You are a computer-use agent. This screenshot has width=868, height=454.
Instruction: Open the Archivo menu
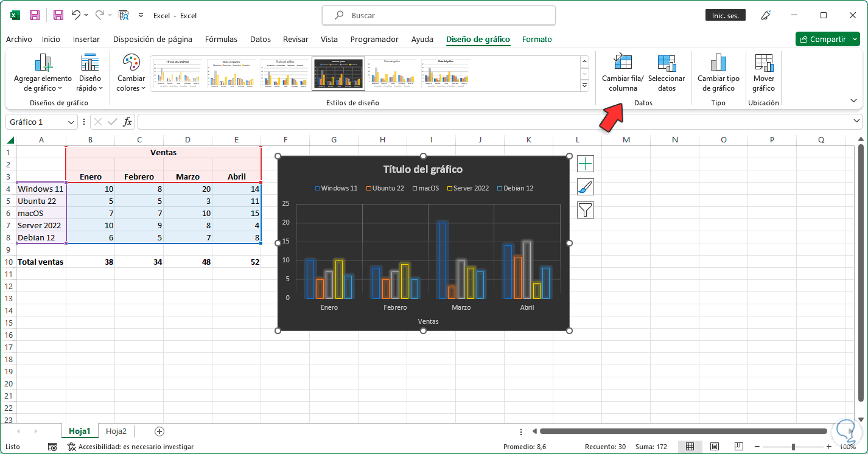(x=19, y=39)
